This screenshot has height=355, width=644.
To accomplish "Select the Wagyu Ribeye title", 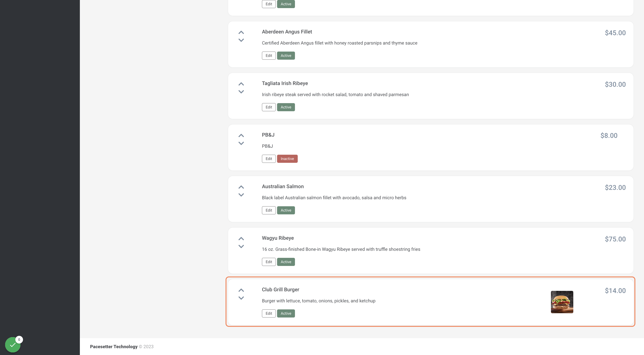I will (278, 238).
